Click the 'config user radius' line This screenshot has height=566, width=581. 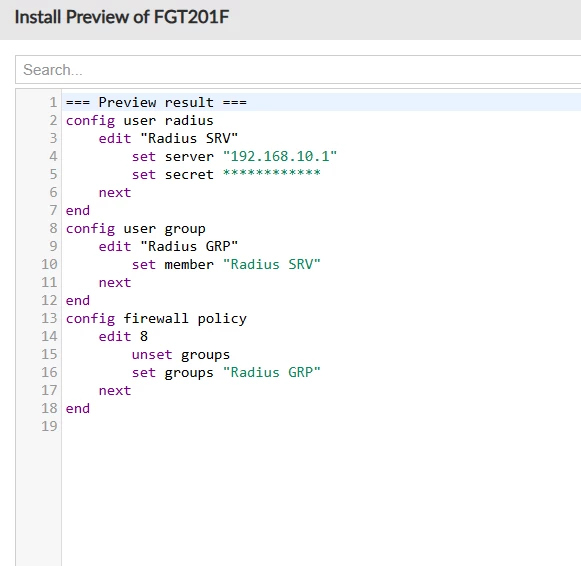tap(139, 120)
